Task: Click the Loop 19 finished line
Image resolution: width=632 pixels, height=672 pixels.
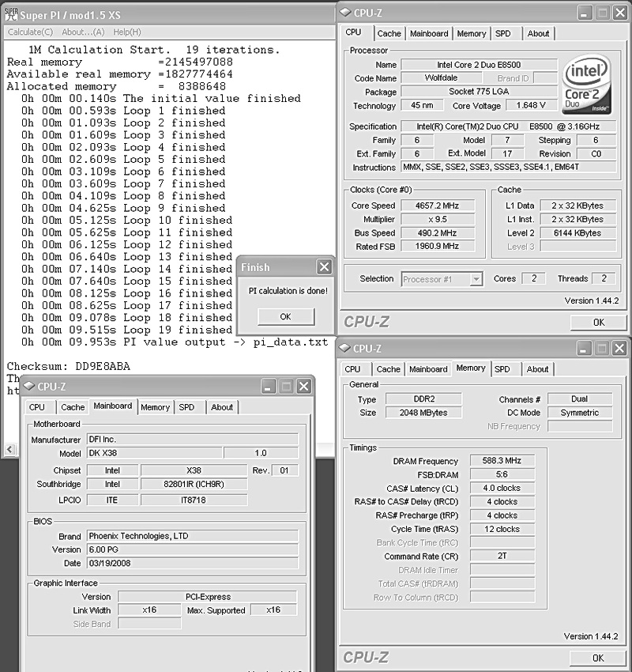Action: tap(126, 330)
